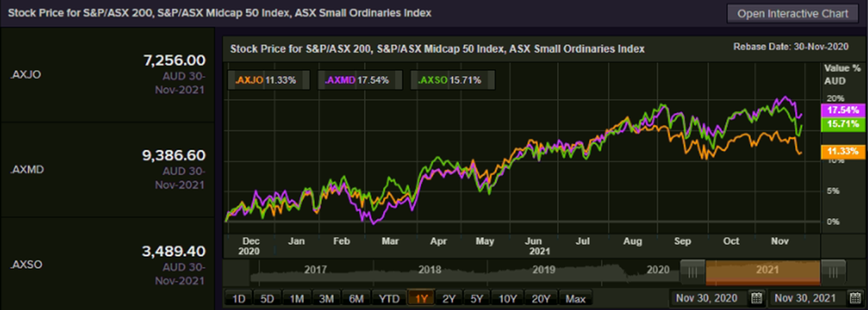Click the Open Interactive Chart button

pos(793,14)
